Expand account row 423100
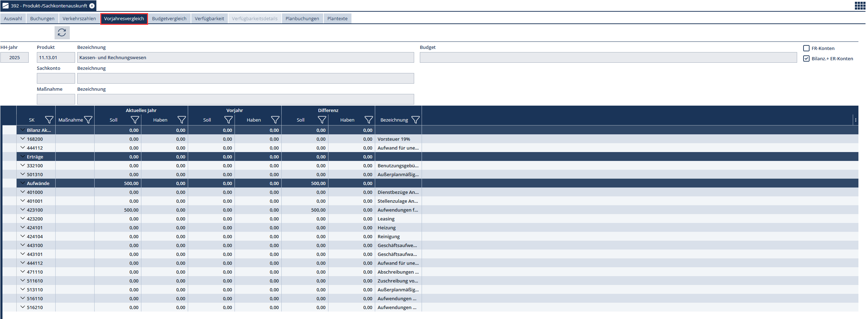Viewport: 868px width, 319px height. pyautogui.click(x=23, y=210)
